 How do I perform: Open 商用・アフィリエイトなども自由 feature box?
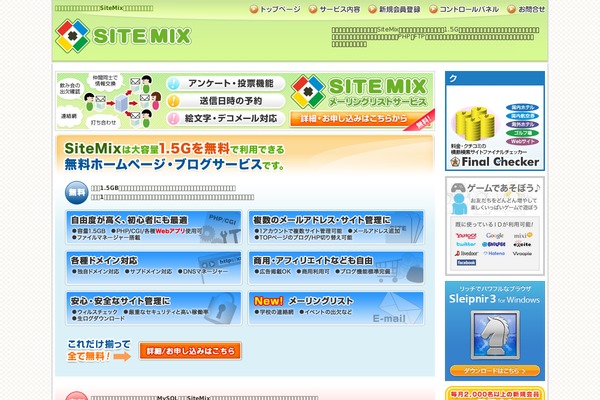tap(336, 268)
